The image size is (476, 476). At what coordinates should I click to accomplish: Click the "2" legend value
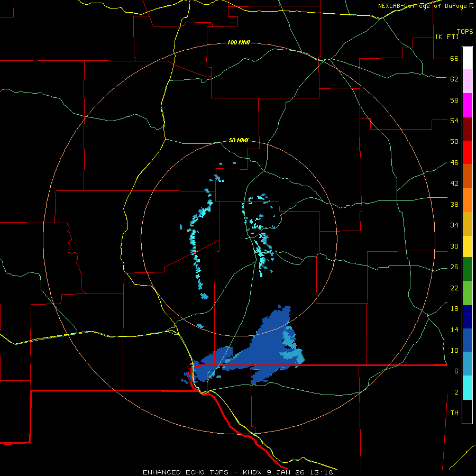coord(456,392)
